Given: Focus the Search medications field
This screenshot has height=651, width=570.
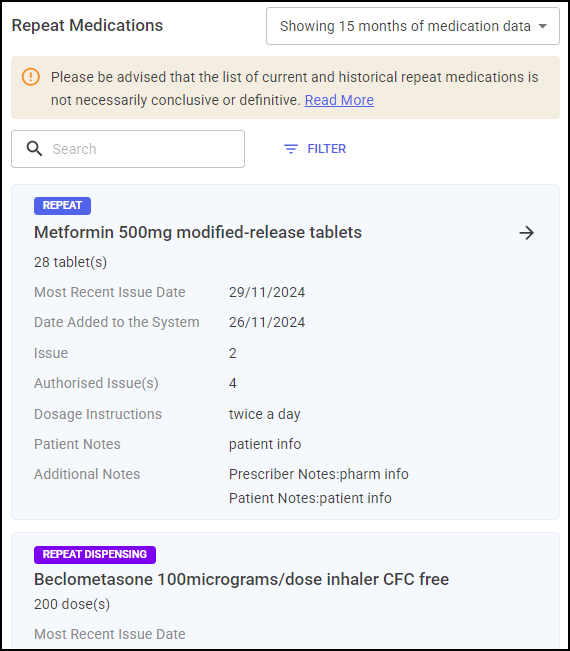Looking at the screenshot, I should [x=128, y=149].
